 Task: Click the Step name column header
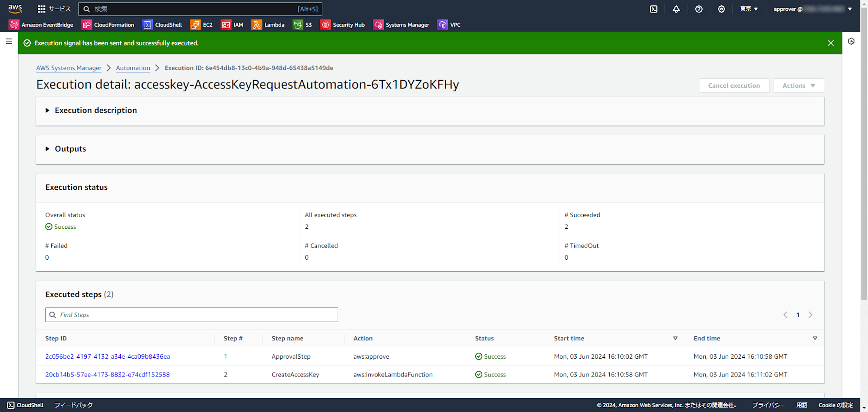click(287, 338)
